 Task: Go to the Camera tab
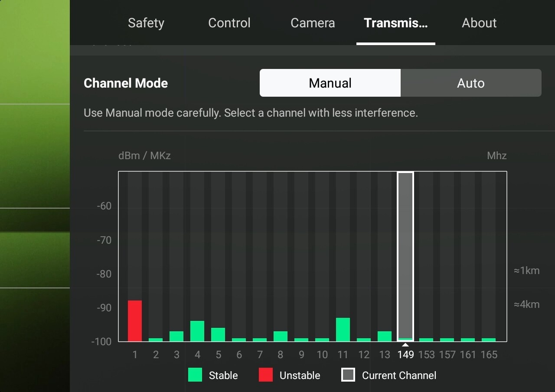(313, 23)
